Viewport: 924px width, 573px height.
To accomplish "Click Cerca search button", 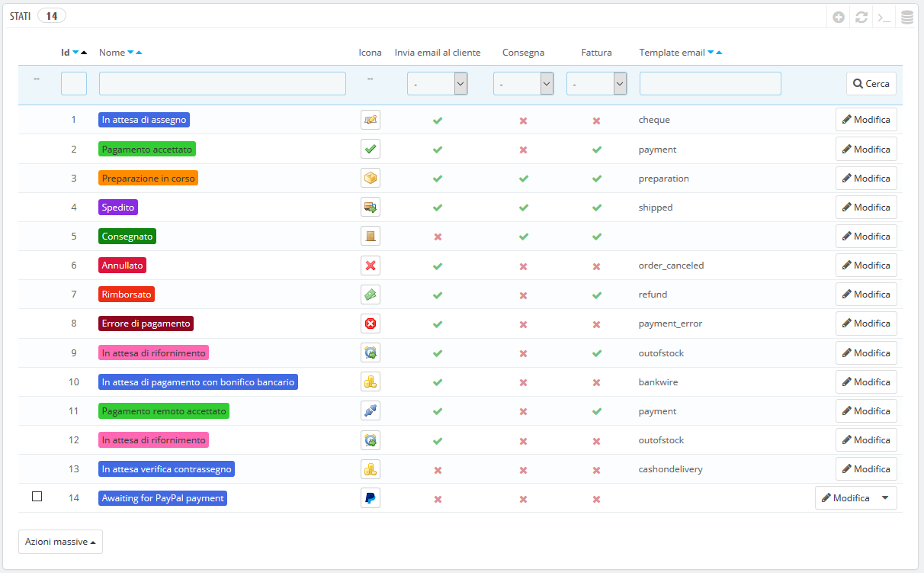I will (x=871, y=84).
